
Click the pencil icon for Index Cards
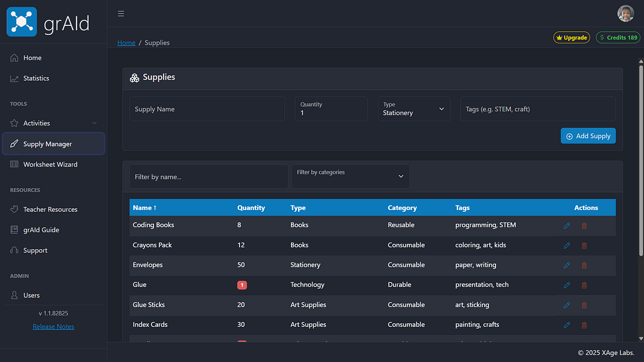[567, 325]
